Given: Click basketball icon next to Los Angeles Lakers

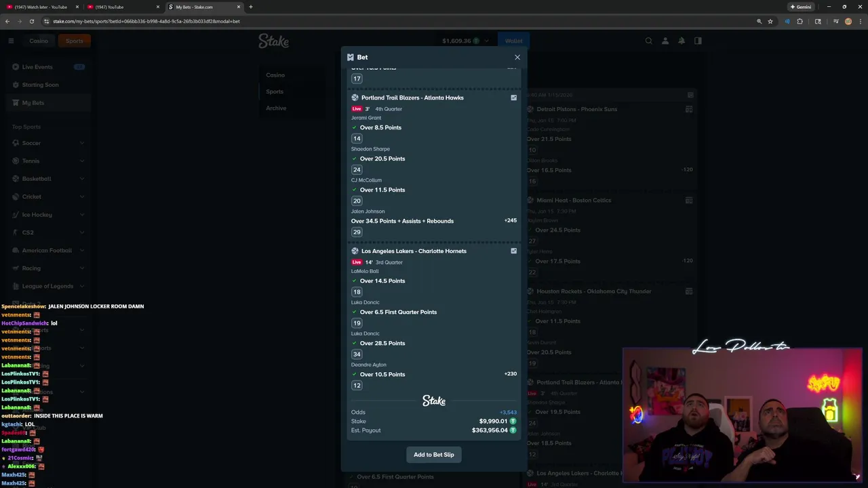Looking at the screenshot, I should point(355,251).
